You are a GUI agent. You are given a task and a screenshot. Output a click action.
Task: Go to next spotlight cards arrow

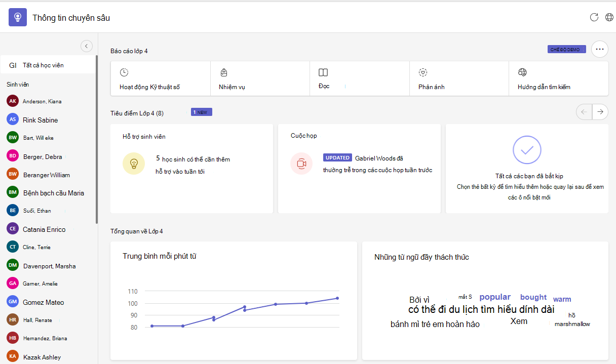(x=600, y=112)
